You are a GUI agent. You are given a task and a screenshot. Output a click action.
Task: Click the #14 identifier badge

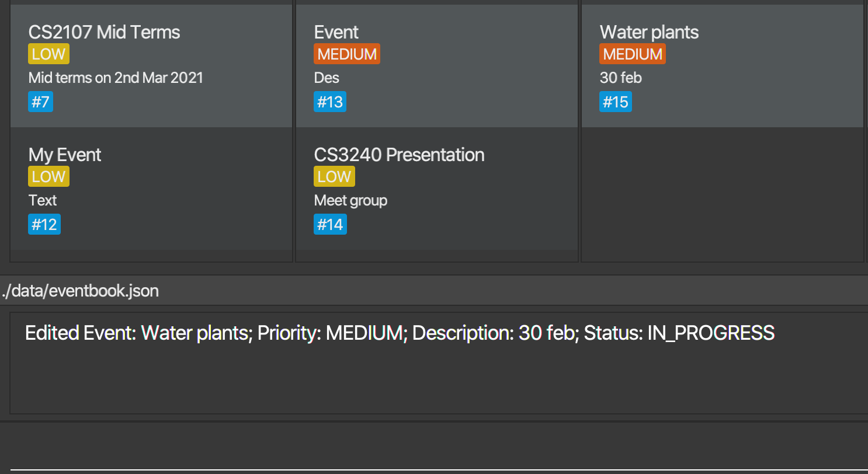[x=330, y=225]
